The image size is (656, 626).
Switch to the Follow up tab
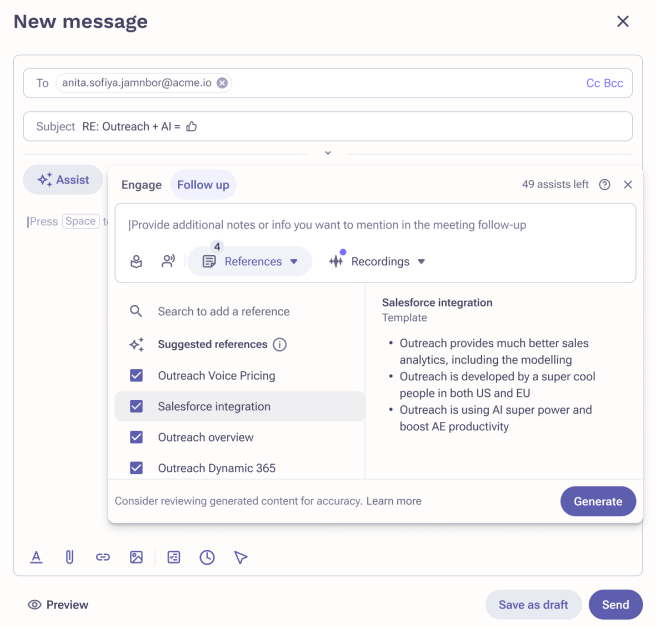pos(203,185)
